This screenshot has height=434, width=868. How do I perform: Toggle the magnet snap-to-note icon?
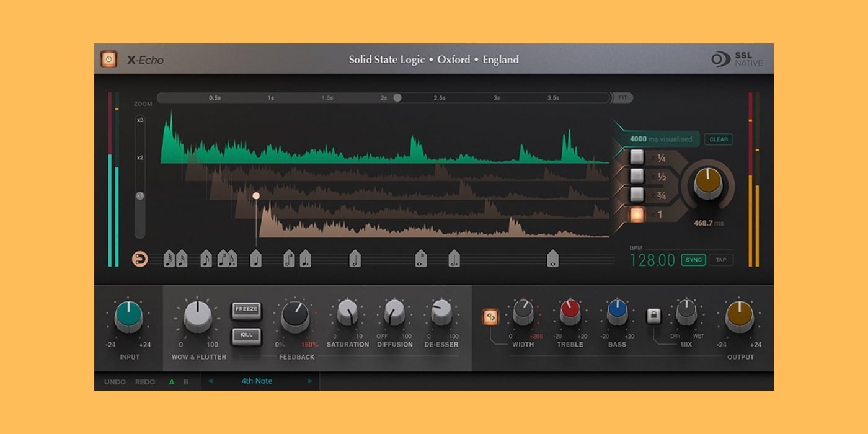pos(140,259)
